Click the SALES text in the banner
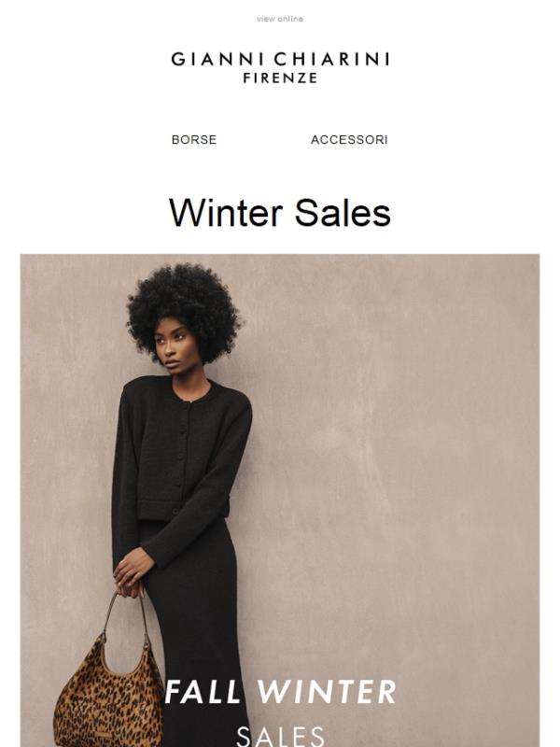Screen dimensions: 560x747 pos(280,736)
